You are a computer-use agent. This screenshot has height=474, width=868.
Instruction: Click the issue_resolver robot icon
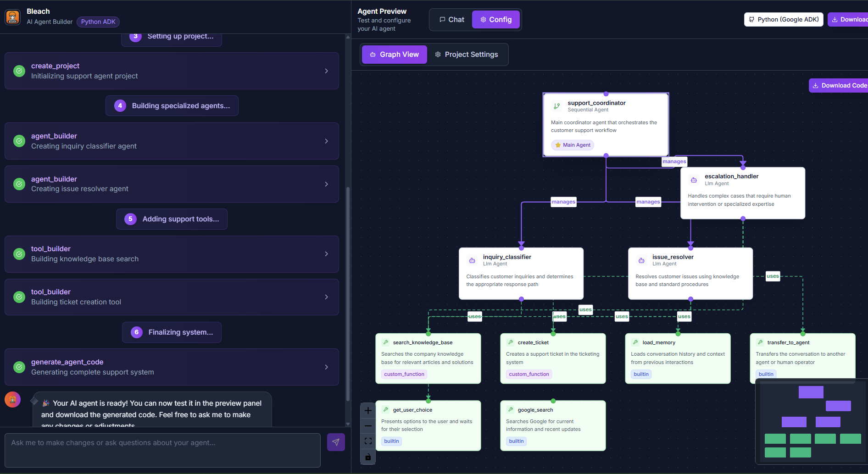pos(641,260)
